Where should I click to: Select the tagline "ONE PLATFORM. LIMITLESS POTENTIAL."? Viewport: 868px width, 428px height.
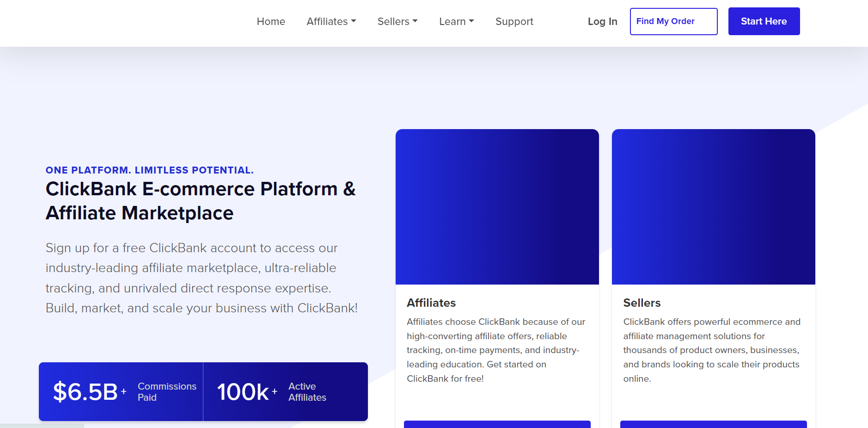150,170
